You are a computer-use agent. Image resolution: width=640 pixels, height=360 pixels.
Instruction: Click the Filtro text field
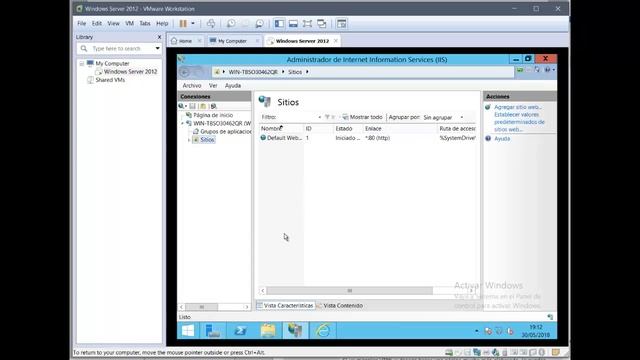(x=298, y=117)
